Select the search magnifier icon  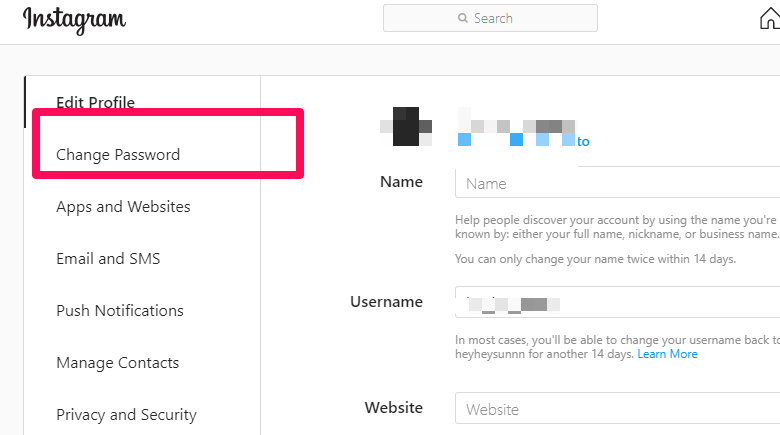tap(463, 18)
